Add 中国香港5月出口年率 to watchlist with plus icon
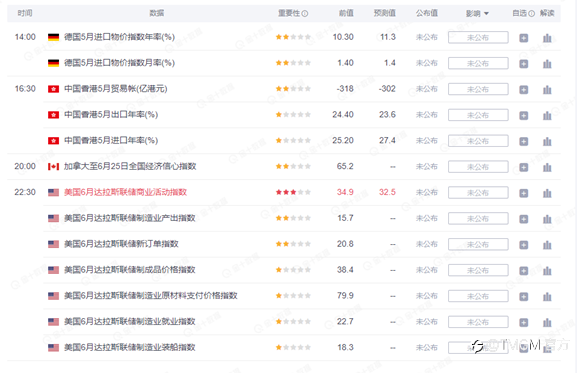Viewport: 577px width, 373px height. tap(524, 116)
